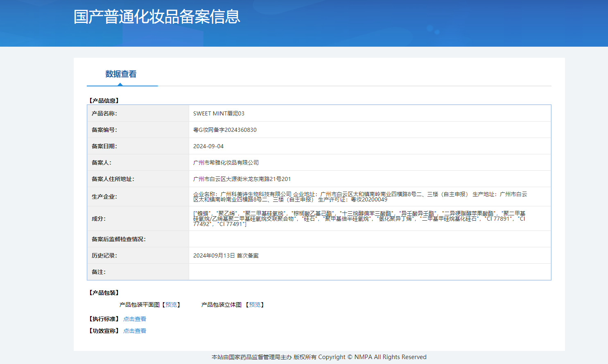Click the product name value SWEET MINT唇泥03
Image resolution: width=608 pixels, height=364 pixels.
pos(219,113)
